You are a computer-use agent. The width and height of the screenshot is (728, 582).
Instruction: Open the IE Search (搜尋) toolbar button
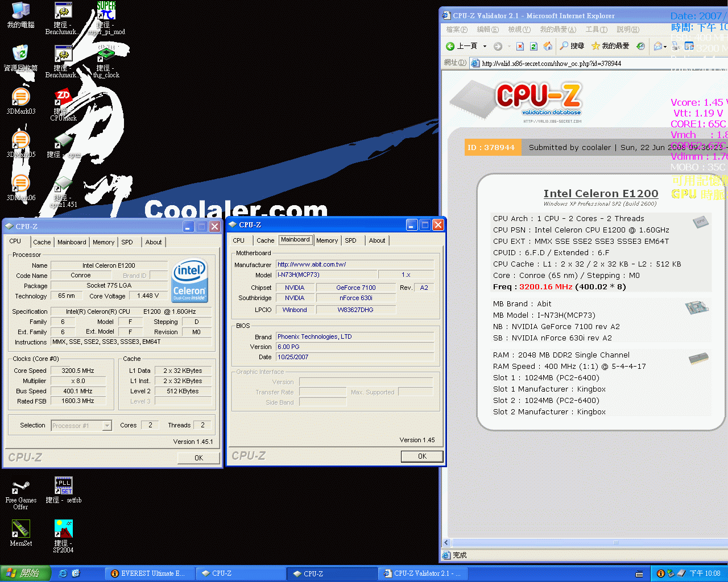[x=572, y=46]
